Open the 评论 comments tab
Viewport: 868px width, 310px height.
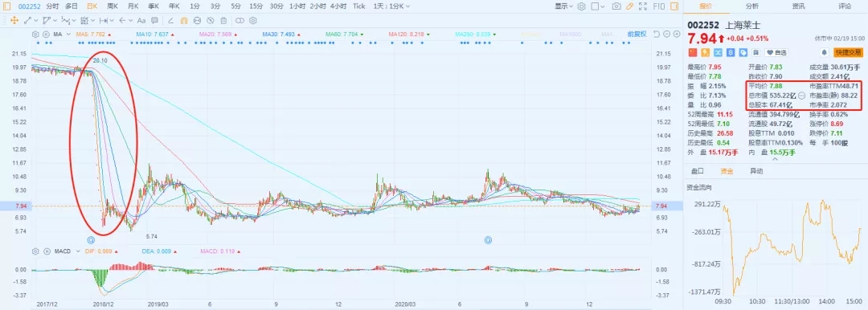[x=845, y=6]
